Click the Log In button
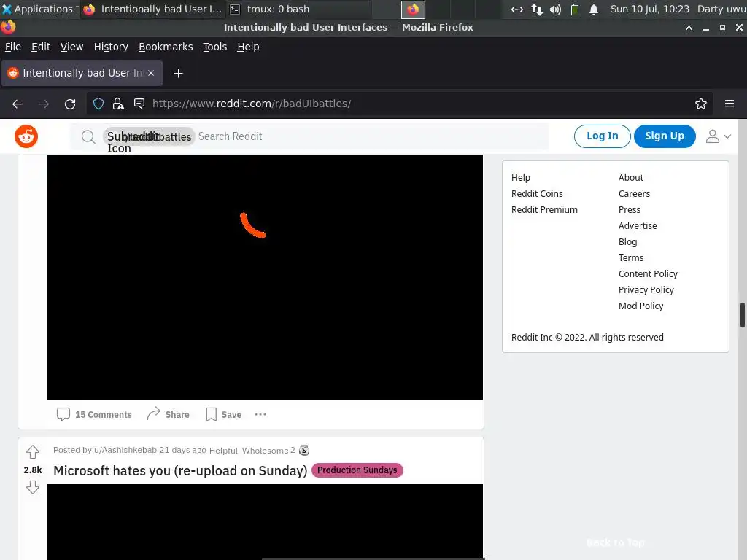 pyautogui.click(x=602, y=136)
